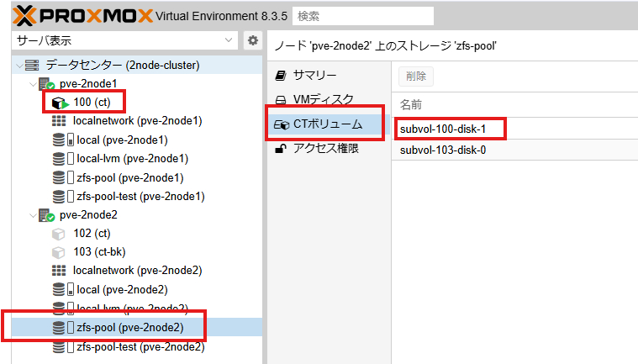Click the local (pve-2node2) storage icon

point(63,289)
